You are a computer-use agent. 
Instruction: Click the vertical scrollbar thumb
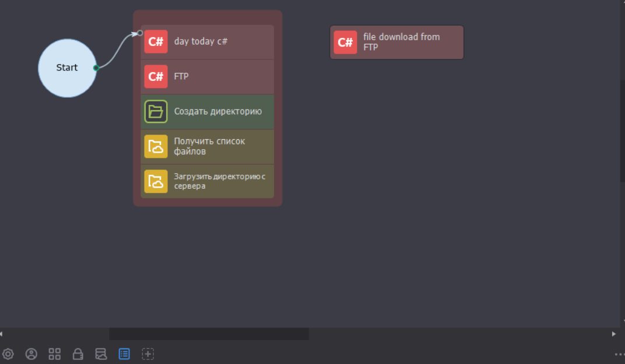623,132
